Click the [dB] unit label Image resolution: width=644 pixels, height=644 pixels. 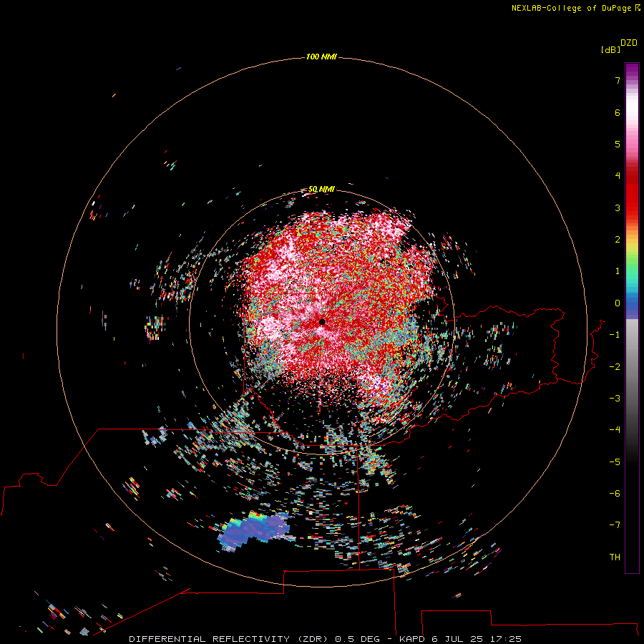tap(611, 49)
